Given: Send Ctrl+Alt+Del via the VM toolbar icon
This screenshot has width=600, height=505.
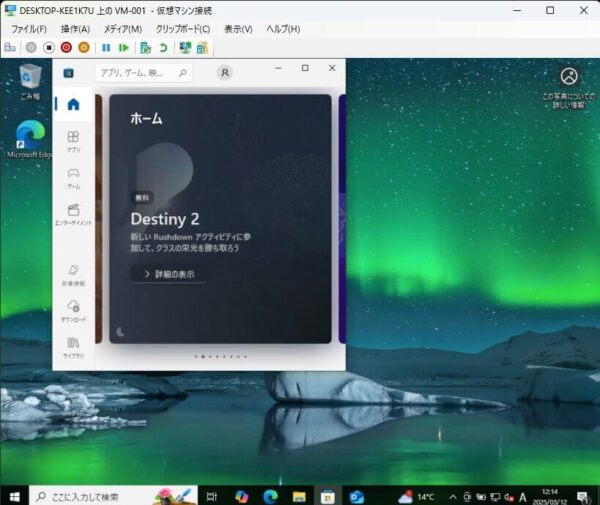Looking at the screenshot, I should click(x=10, y=47).
